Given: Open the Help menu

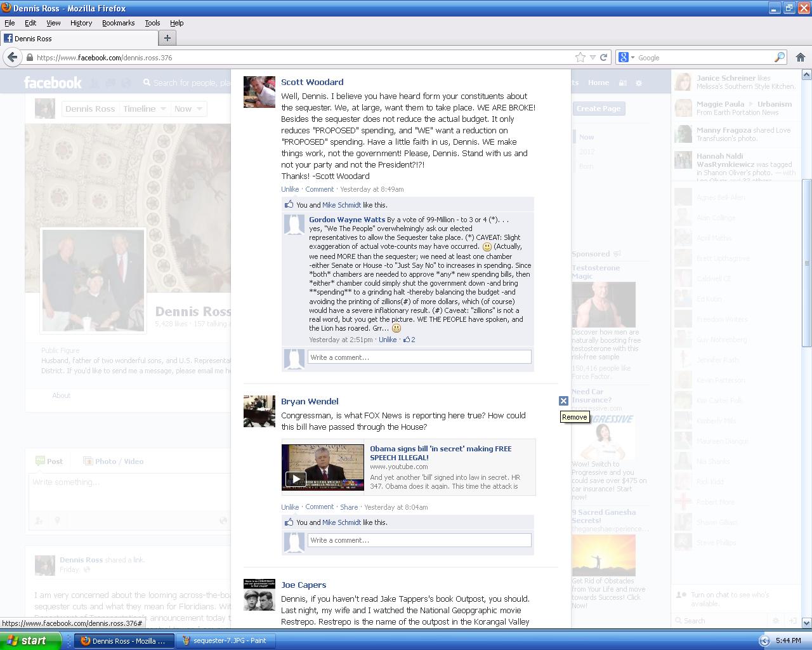Looking at the screenshot, I should click(x=176, y=23).
